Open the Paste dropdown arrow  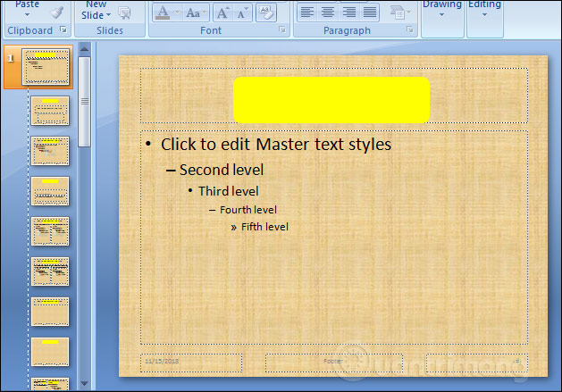coord(27,15)
